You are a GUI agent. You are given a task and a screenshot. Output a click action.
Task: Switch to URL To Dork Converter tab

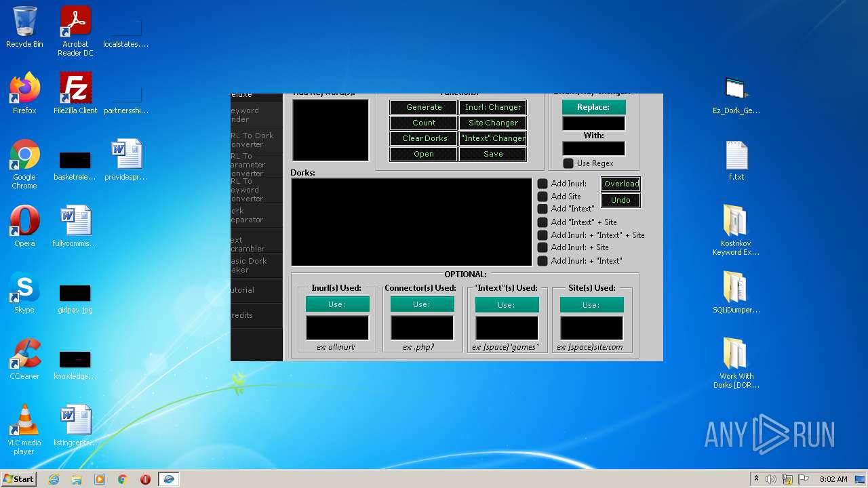pos(256,140)
